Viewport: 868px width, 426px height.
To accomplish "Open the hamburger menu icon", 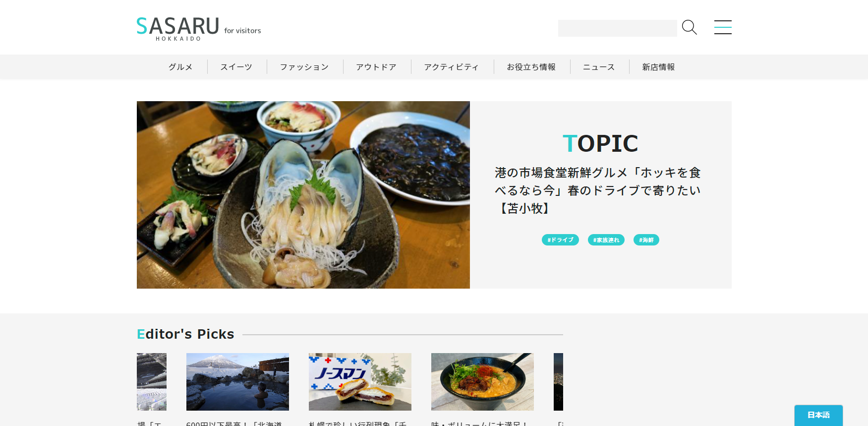I will tap(723, 27).
